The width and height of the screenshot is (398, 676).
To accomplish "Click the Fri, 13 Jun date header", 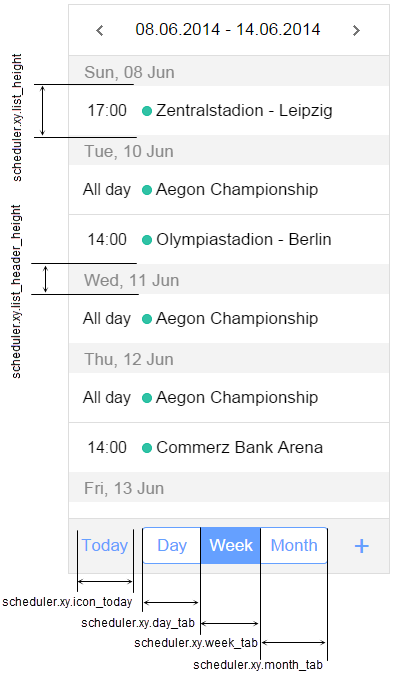I will click(x=229, y=488).
